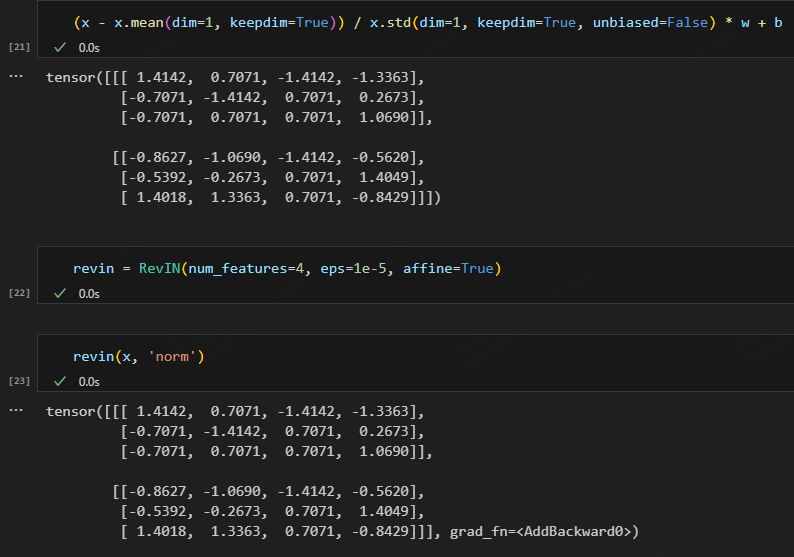Click execution count label [22]

coord(19,293)
